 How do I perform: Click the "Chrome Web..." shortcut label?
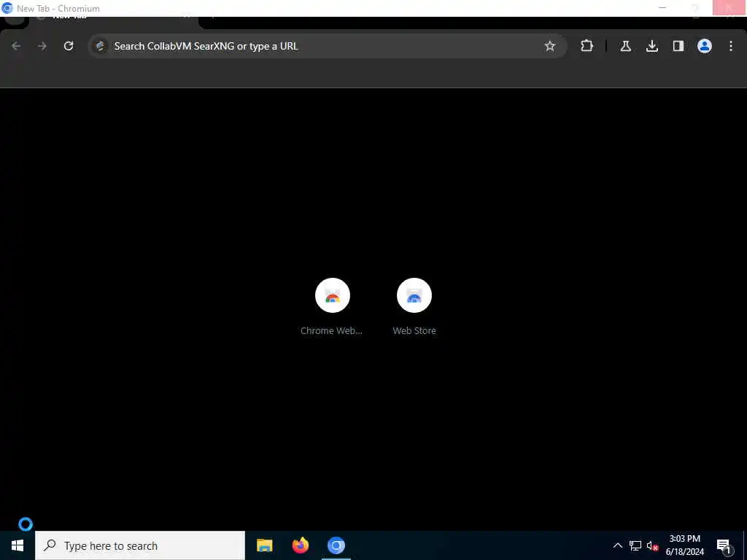331,330
